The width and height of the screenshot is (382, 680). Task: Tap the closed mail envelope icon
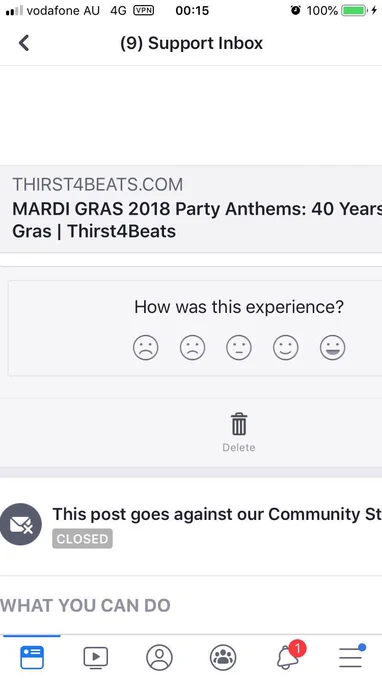point(21,524)
